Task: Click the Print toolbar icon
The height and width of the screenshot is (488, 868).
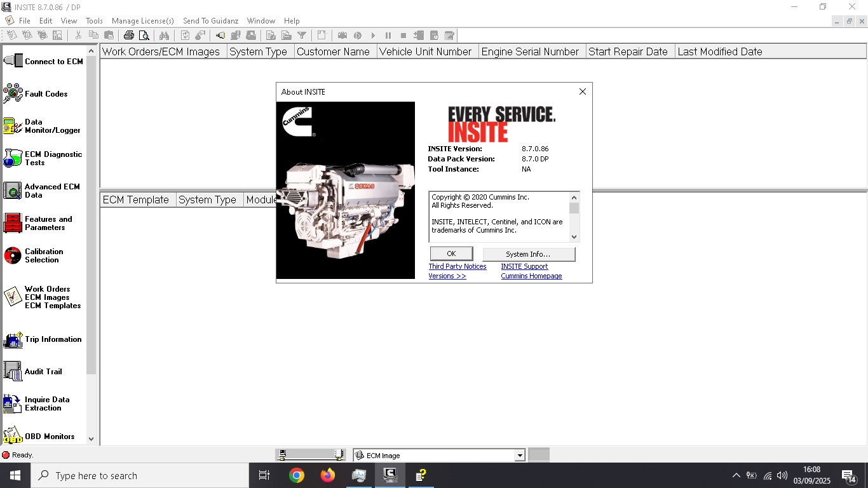Action: (129, 36)
